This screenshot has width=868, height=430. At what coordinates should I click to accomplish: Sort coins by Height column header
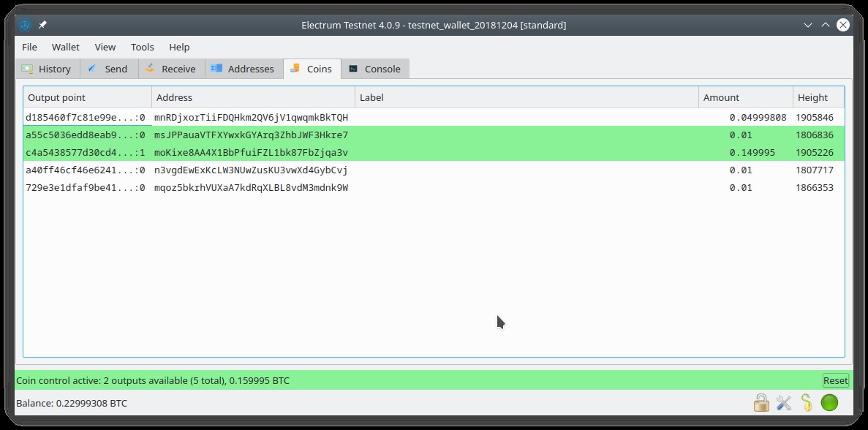coord(818,97)
